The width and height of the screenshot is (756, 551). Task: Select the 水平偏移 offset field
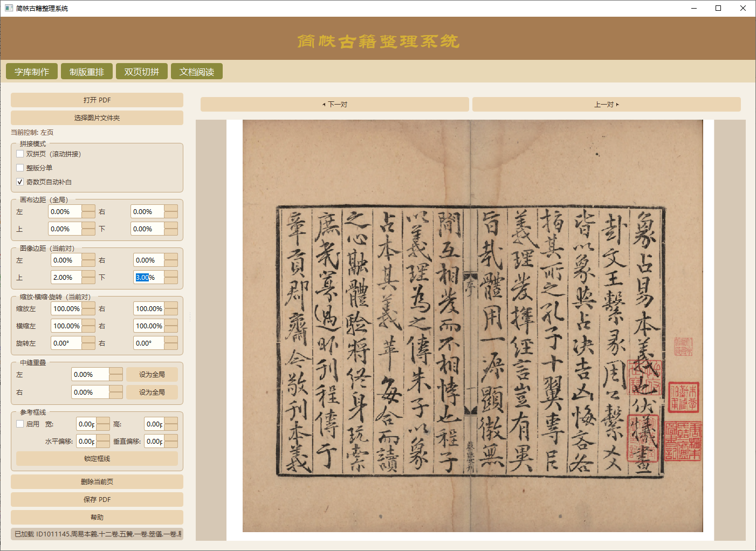pos(87,442)
